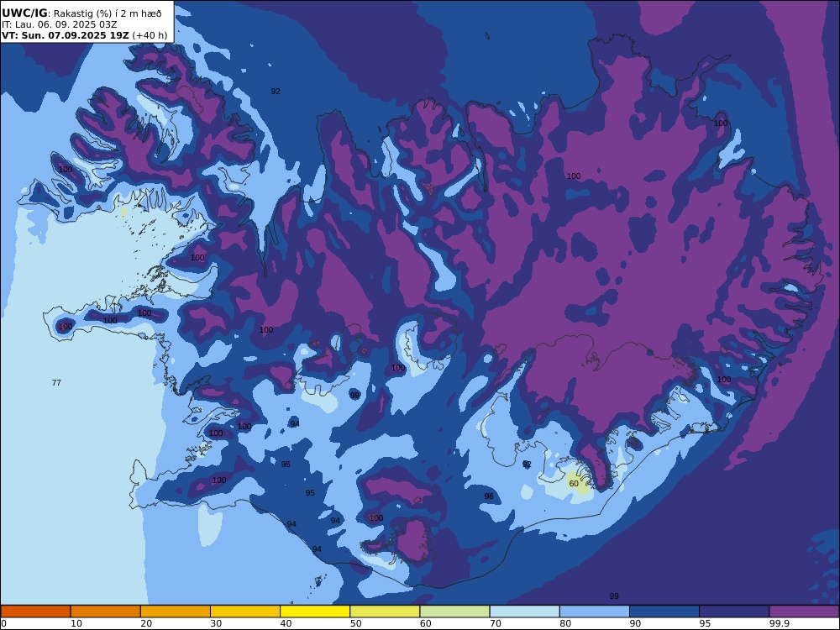Screen dimensions: 840x630
Task: Select the bright yellow 40–50 legend swatch
Action: 315,612
